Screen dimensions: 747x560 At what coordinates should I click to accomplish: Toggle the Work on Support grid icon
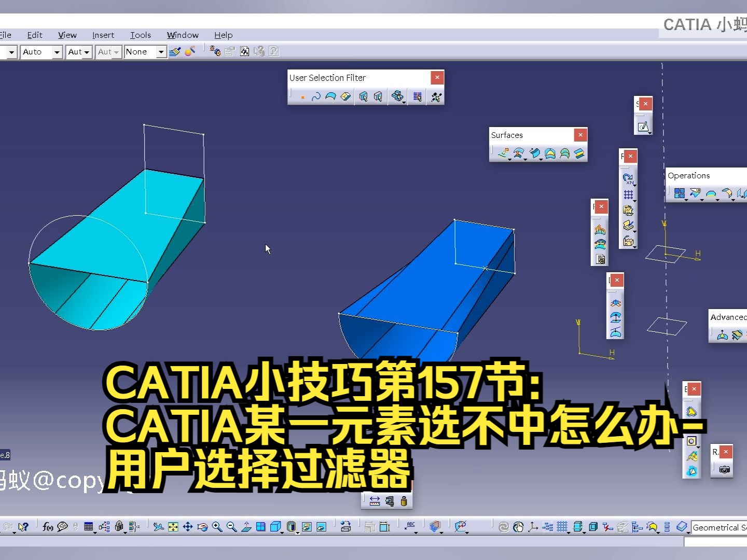[x=562, y=527]
